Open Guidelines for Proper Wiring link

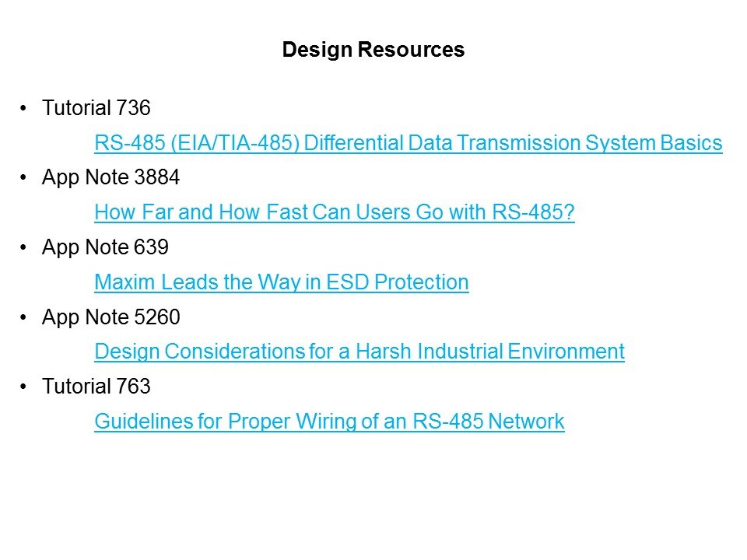tap(328, 422)
